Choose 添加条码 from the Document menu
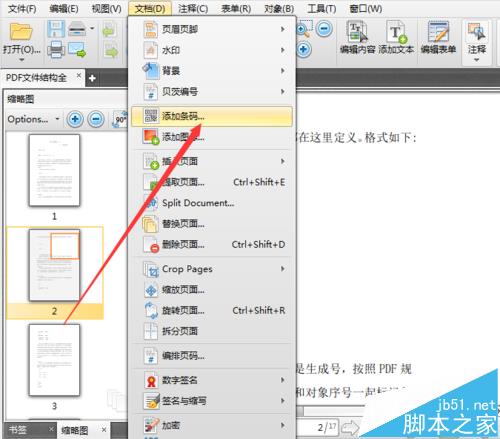Screen dimensions: 500x439 click(x=212, y=116)
